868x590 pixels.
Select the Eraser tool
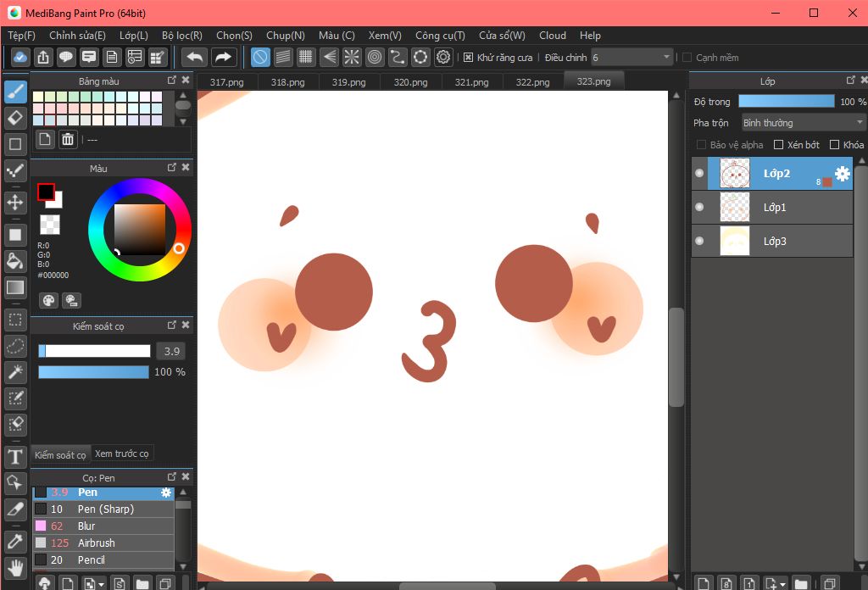point(15,118)
